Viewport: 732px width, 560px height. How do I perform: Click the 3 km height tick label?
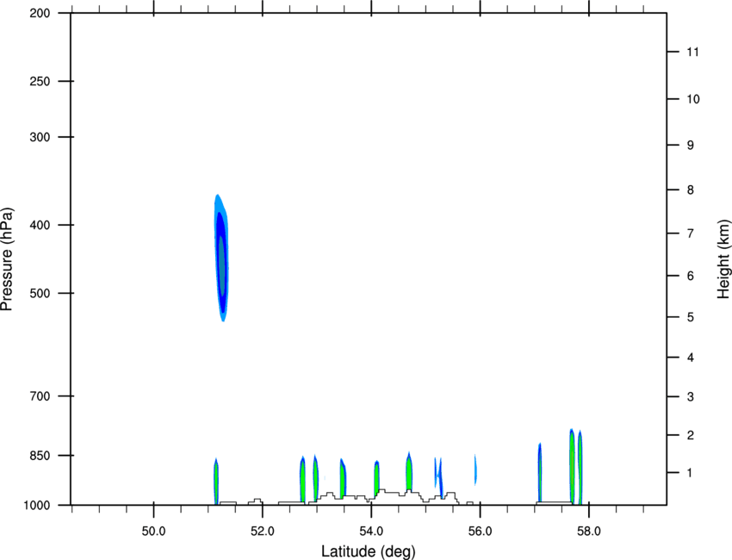pyautogui.click(x=691, y=397)
